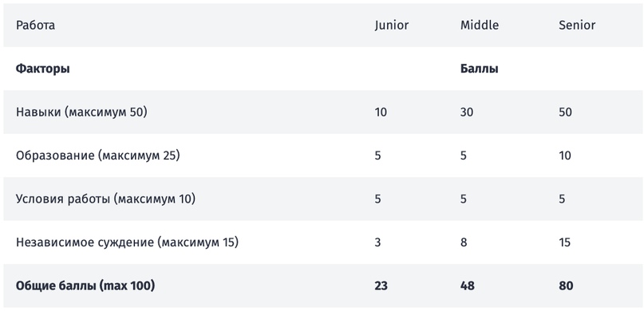Click the Факторы label
644x311 pixels.
click(43, 69)
